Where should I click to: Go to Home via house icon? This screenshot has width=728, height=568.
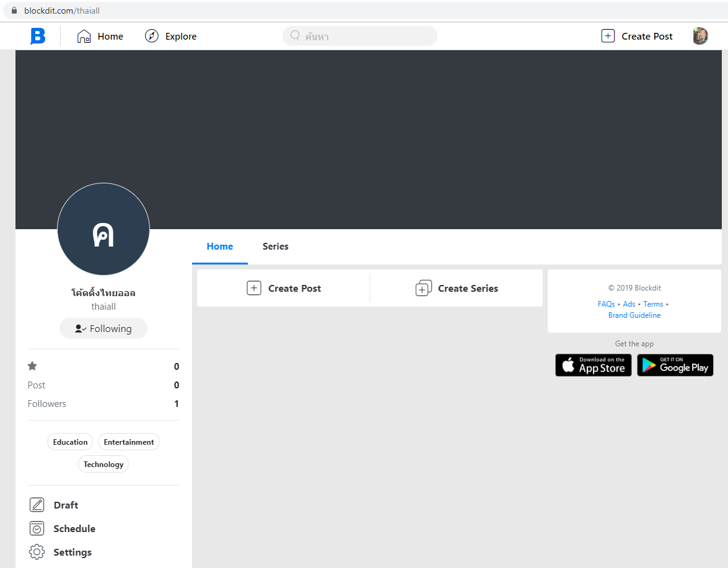[x=84, y=36]
